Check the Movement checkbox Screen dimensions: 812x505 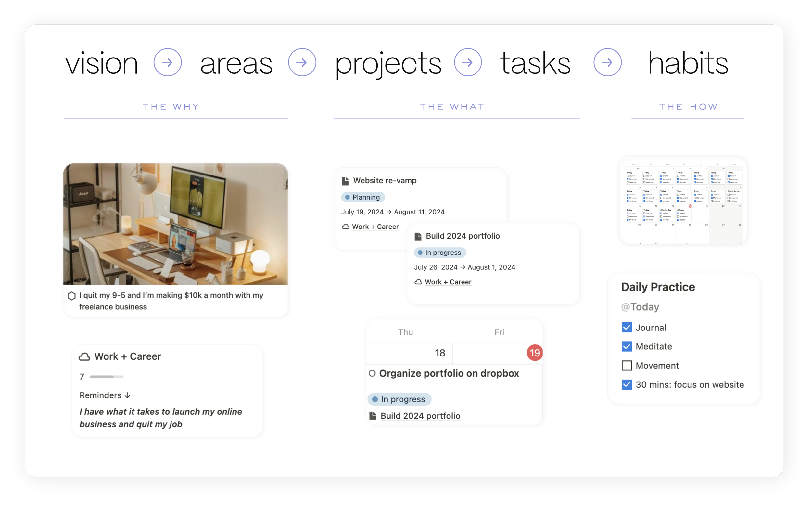pyautogui.click(x=627, y=366)
